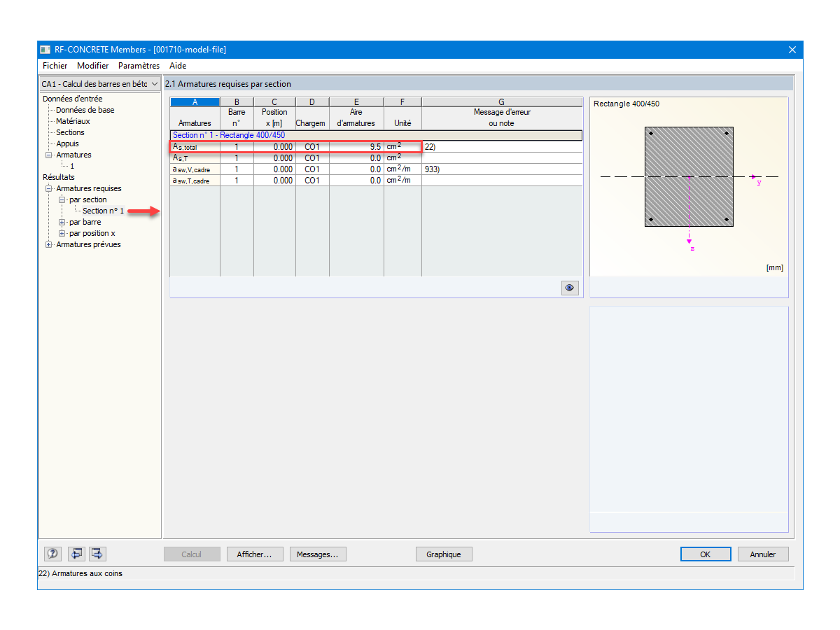
Task: Select Appuis in navigator tree
Action: [x=67, y=143]
